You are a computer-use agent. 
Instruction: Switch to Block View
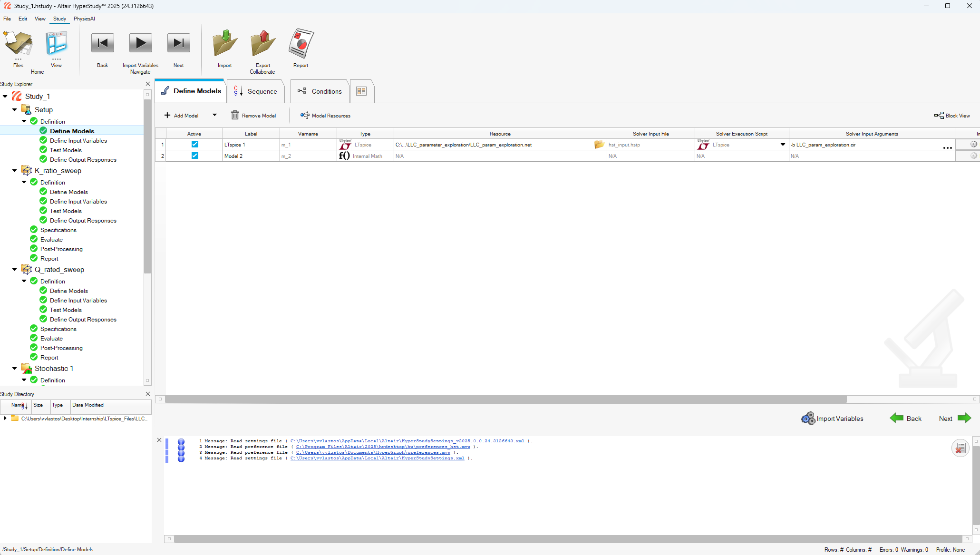pos(952,116)
